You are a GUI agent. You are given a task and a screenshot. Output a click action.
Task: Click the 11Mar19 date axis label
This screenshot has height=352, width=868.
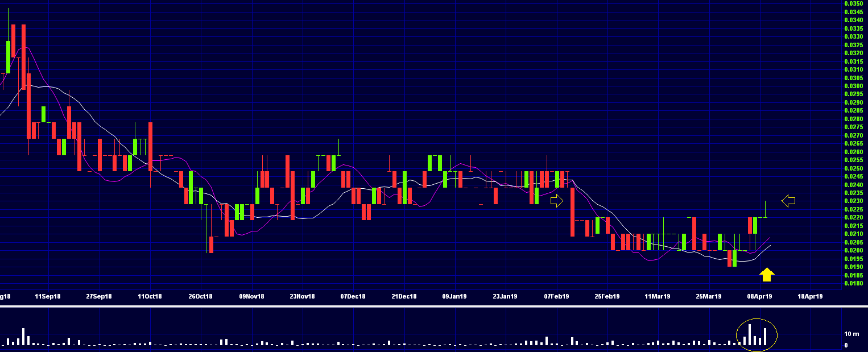(x=658, y=296)
